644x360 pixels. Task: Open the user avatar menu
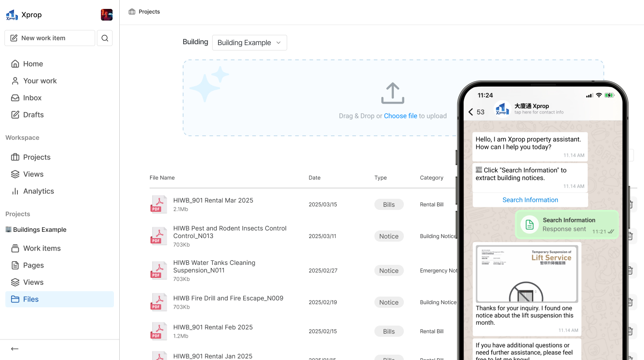click(x=107, y=15)
